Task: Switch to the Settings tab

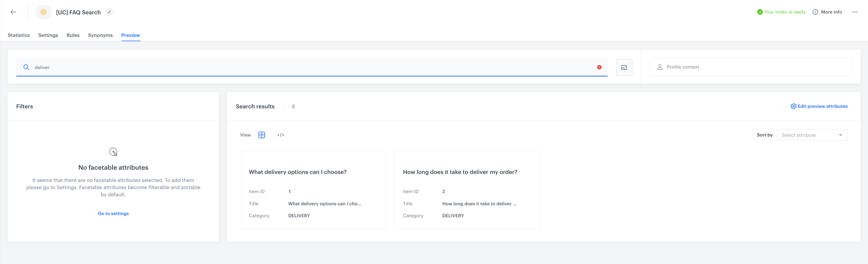Action: pyautogui.click(x=48, y=35)
